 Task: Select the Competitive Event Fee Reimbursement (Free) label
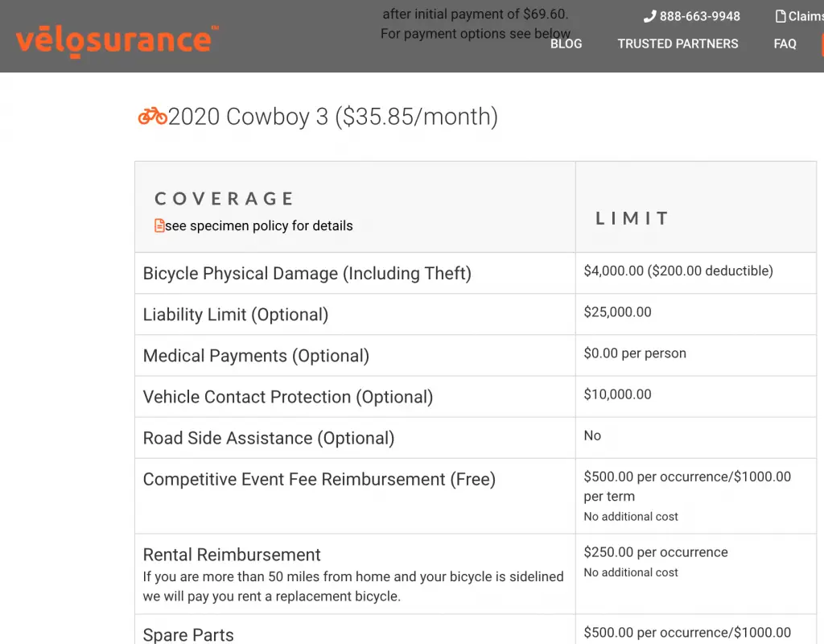319,479
